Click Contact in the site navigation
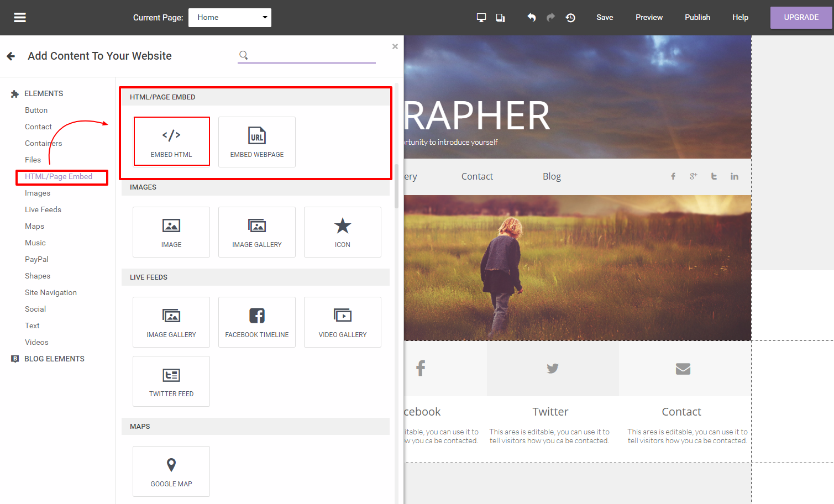 click(x=477, y=176)
